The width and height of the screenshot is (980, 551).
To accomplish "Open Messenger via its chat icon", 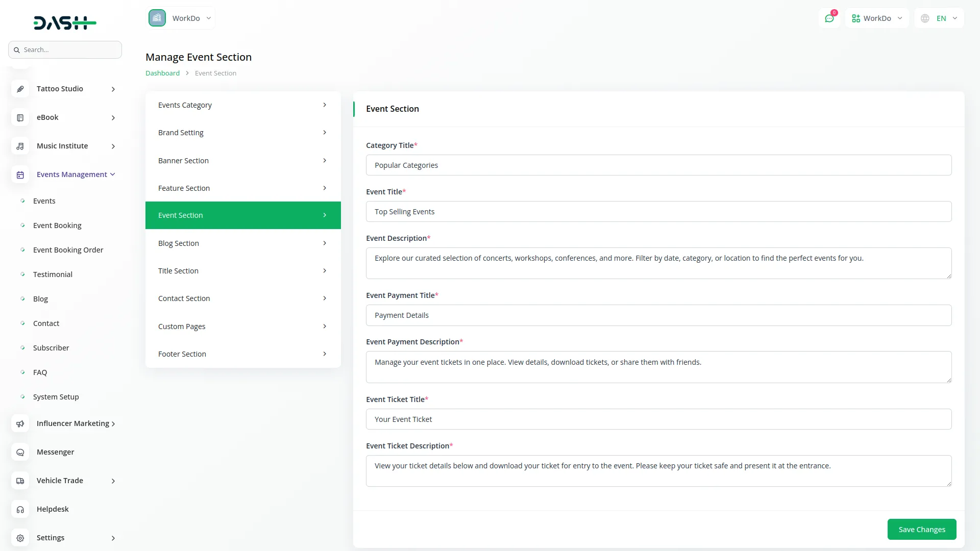I will tap(20, 453).
